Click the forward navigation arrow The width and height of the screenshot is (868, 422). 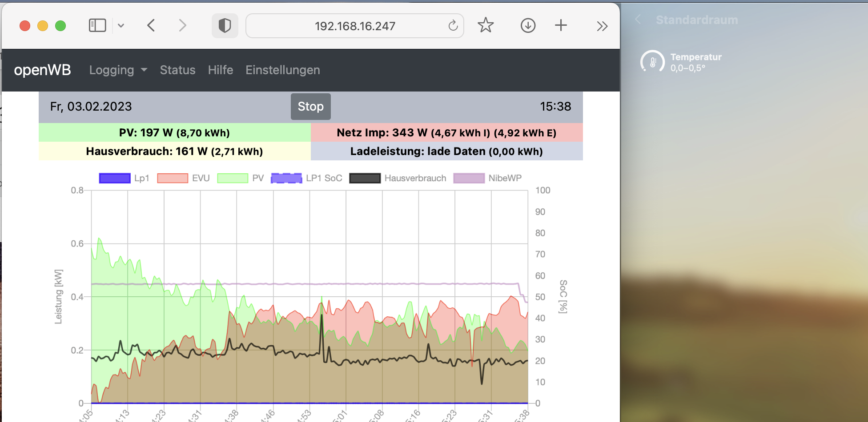click(x=182, y=25)
